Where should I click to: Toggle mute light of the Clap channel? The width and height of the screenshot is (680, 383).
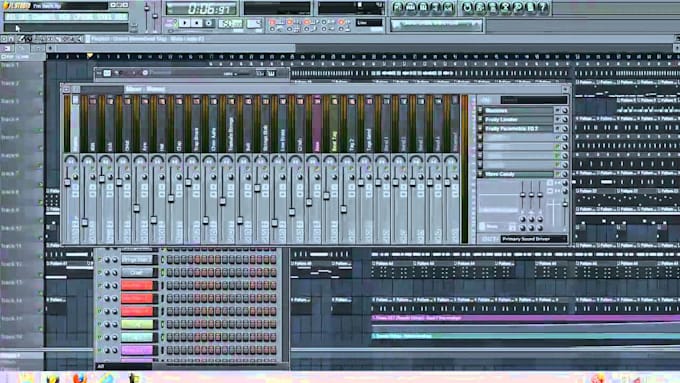(x=100, y=272)
